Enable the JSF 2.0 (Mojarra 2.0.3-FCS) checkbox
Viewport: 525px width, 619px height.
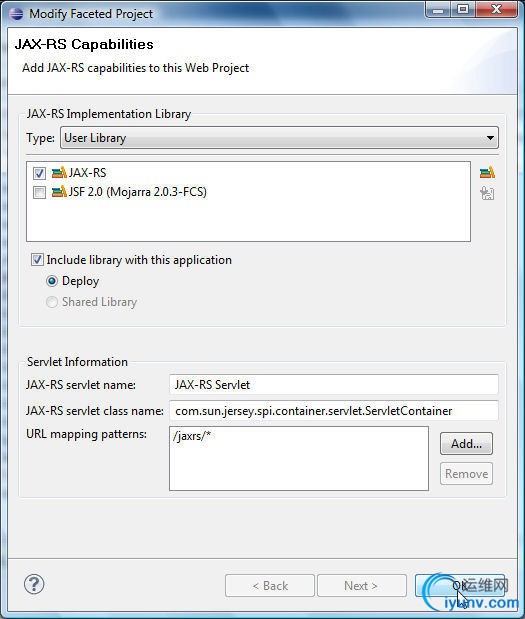(x=39, y=192)
